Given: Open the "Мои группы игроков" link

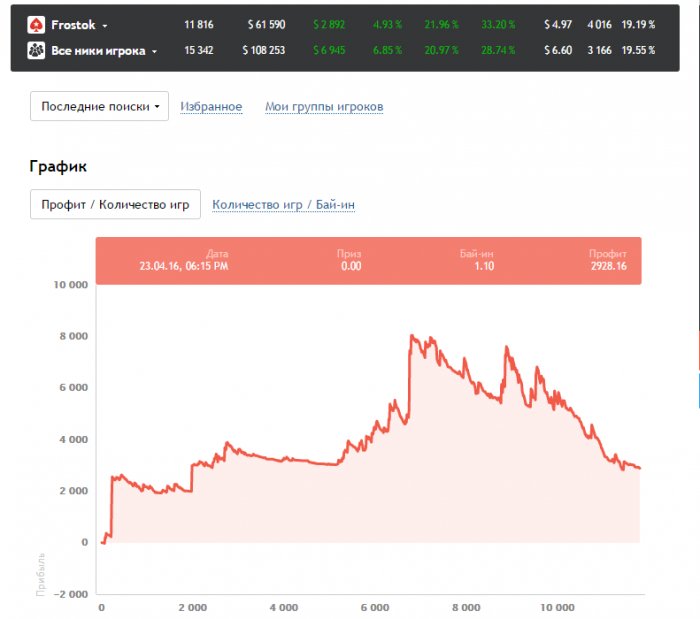Looking at the screenshot, I should pyautogui.click(x=324, y=107).
